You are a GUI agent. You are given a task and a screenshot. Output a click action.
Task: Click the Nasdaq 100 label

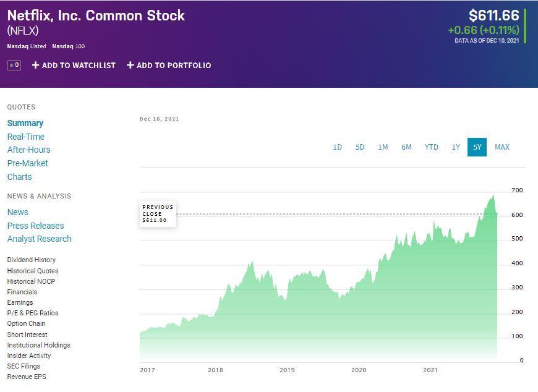pos(68,46)
